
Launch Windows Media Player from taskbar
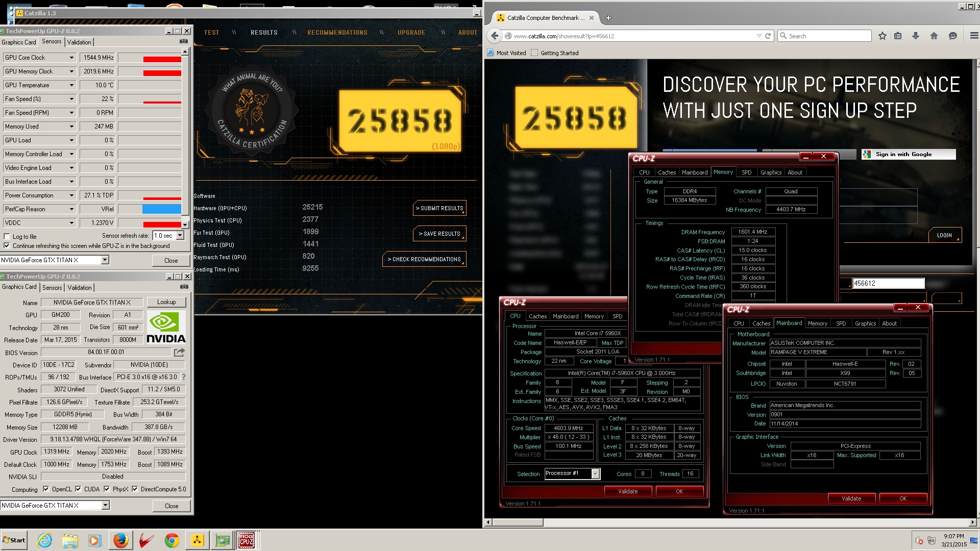[x=95, y=540]
